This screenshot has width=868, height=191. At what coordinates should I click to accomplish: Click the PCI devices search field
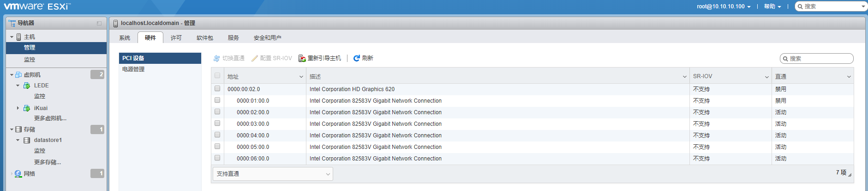(x=820, y=59)
